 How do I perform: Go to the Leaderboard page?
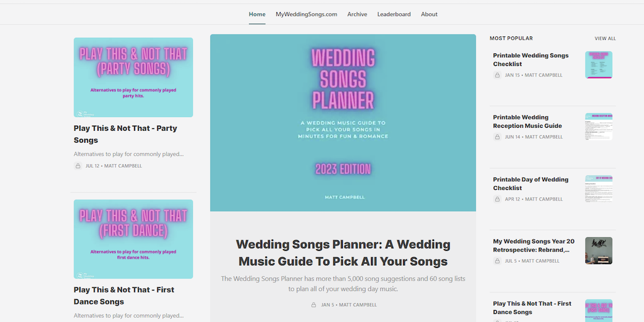394,14
